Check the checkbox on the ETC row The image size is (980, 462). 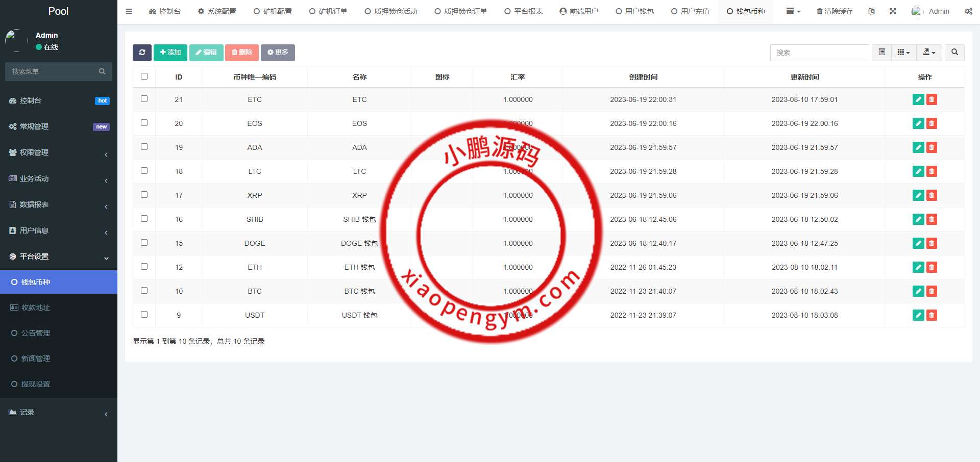coord(144,99)
